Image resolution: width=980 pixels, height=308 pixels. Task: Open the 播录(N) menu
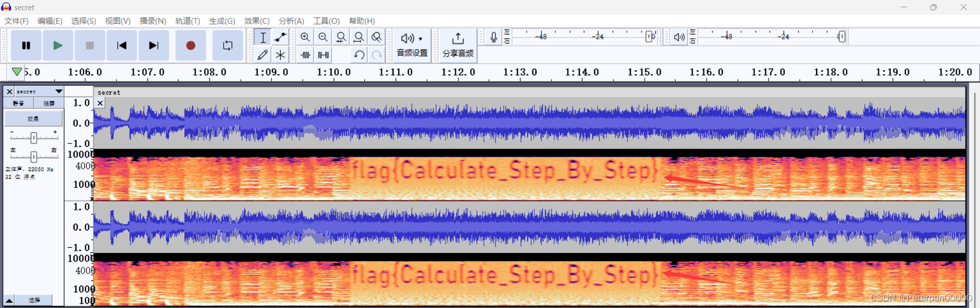click(x=153, y=21)
